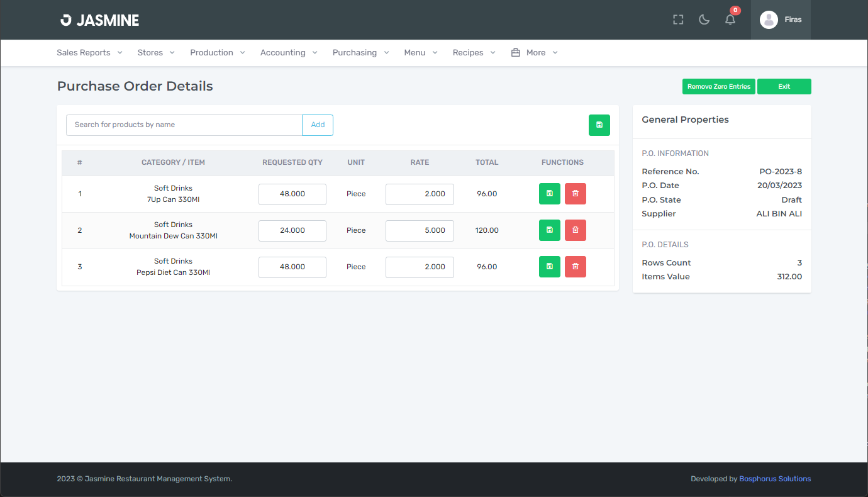Delete the Mountain Dew Can row

point(575,230)
